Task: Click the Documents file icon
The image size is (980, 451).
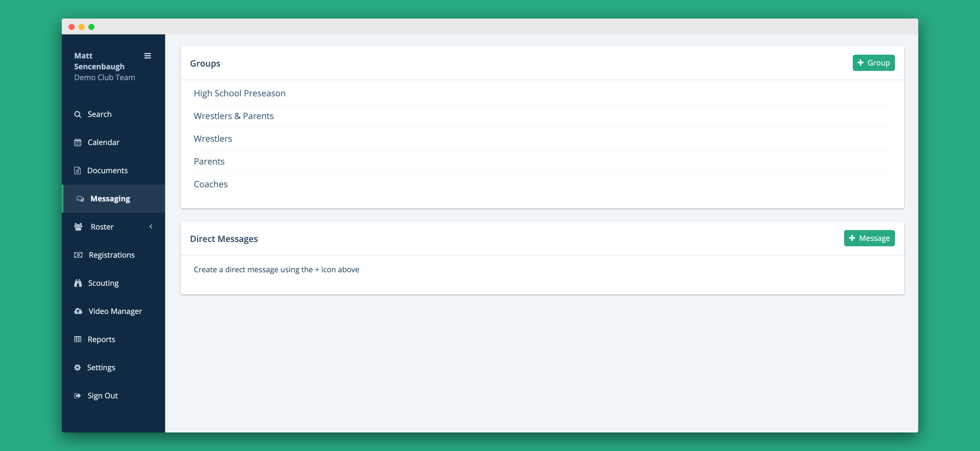Action: point(78,171)
